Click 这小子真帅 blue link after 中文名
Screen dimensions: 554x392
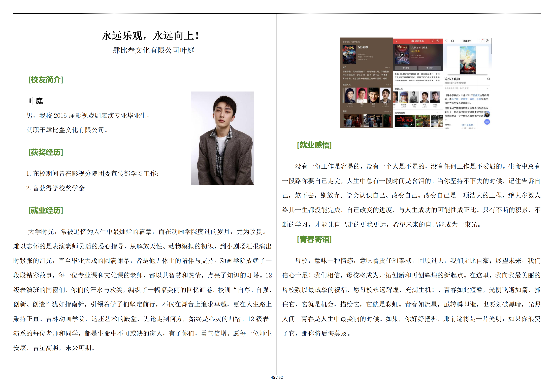point(467,125)
